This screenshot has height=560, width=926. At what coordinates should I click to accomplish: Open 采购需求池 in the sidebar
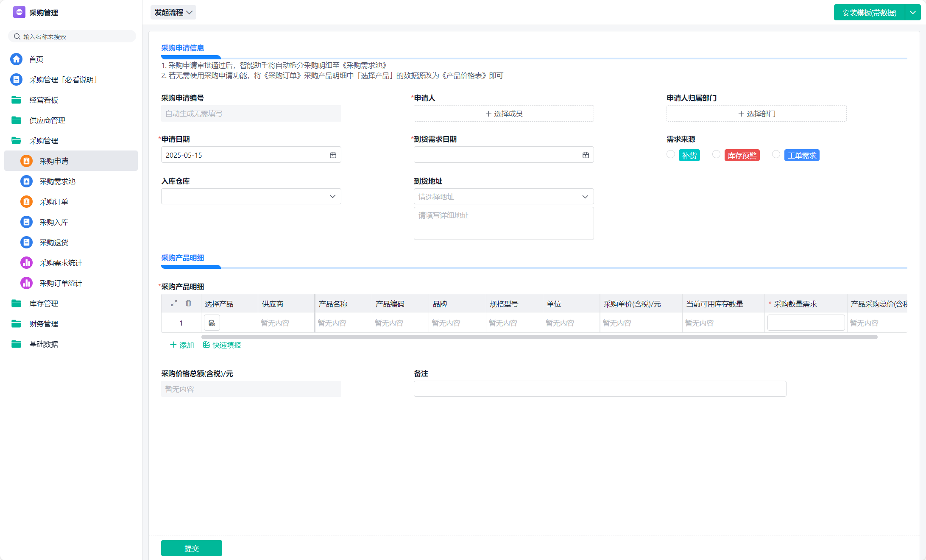pyautogui.click(x=57, y=181)
